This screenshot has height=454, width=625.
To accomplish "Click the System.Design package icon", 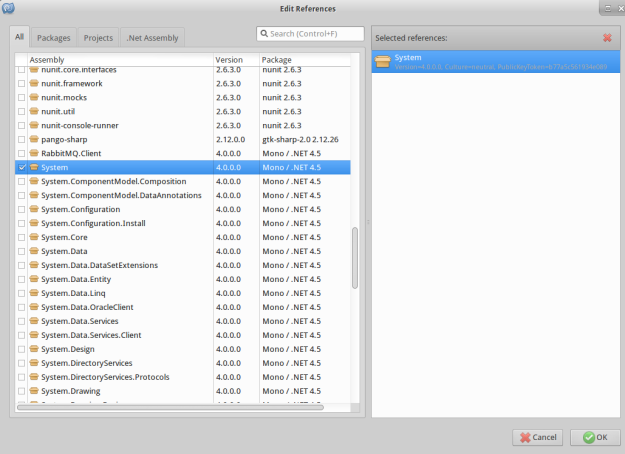I will point(34,349).
